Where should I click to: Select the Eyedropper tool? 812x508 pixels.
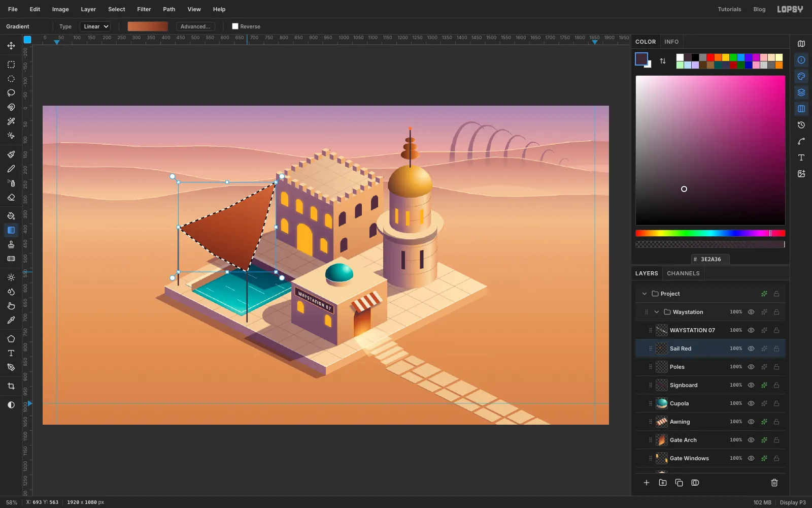pos(11,320)
